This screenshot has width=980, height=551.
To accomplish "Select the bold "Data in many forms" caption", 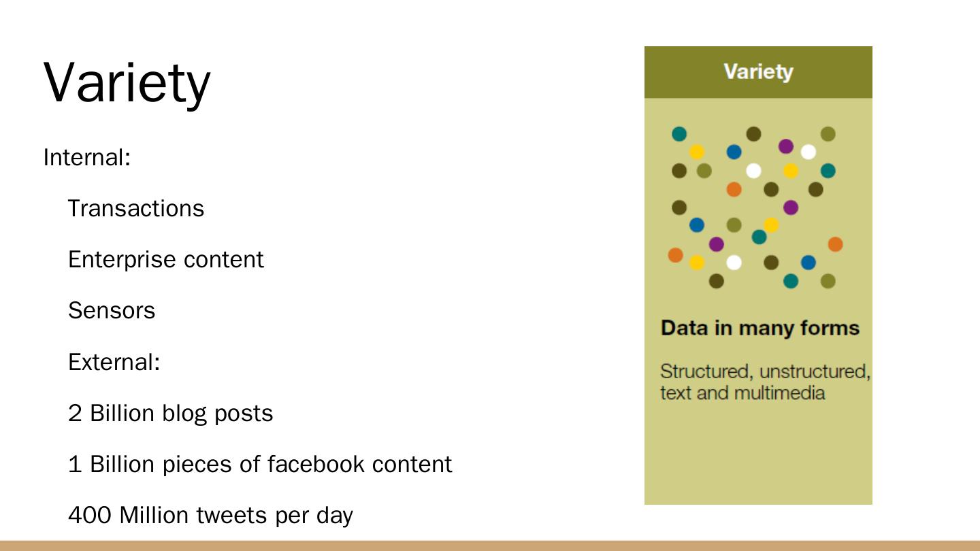I will [x=759, y=328].
